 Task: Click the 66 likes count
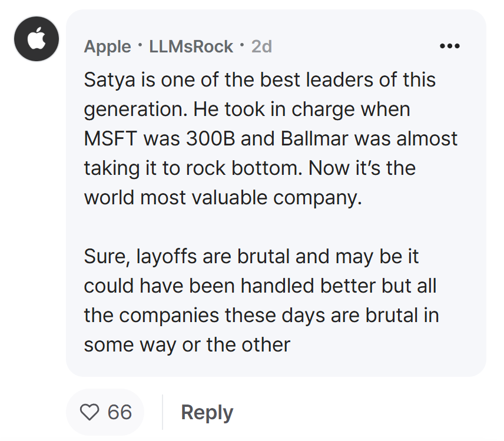click(120, 412)
